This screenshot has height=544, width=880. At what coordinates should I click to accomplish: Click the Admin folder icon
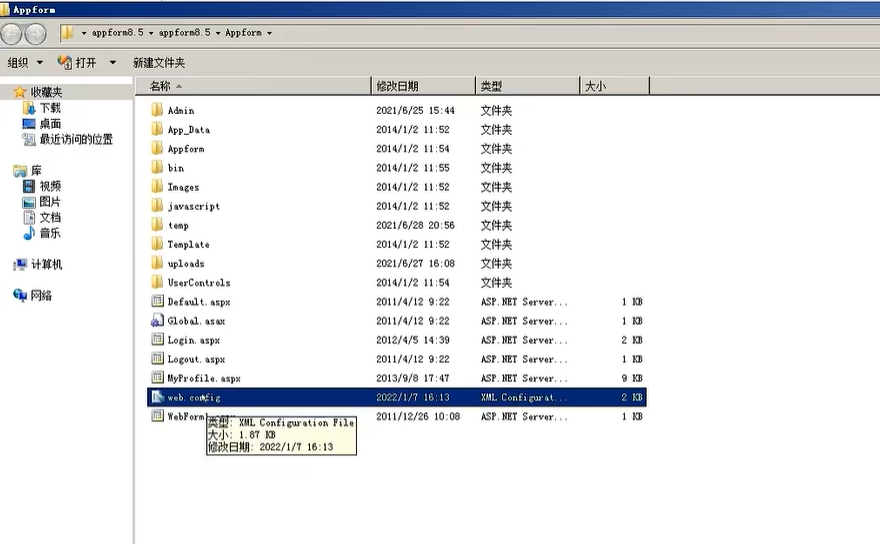157,110
